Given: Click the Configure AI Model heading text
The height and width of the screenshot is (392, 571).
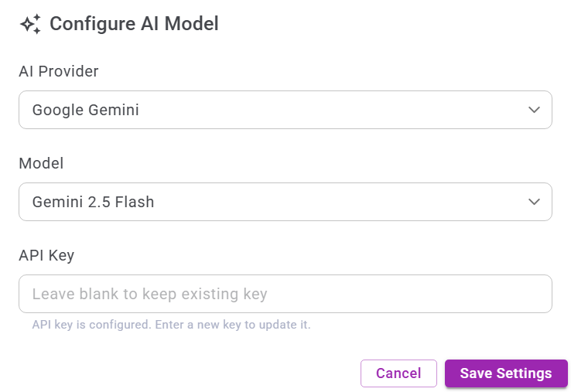Looking at the screenshot, I should [134, 24].
